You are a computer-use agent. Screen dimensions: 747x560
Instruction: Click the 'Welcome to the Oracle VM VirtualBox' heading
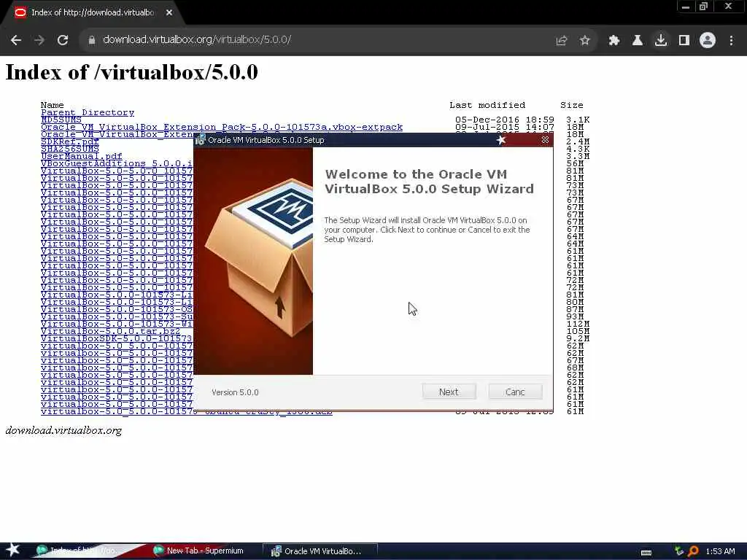[x=429, y=182]
